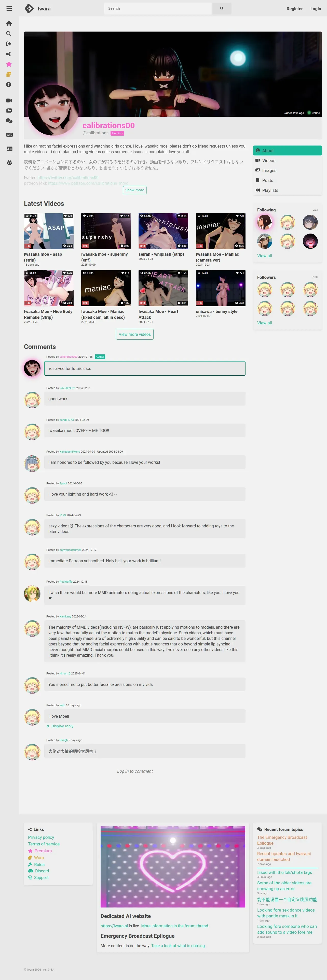
Task: Click the home icon in sidebar
Action: 9,24
